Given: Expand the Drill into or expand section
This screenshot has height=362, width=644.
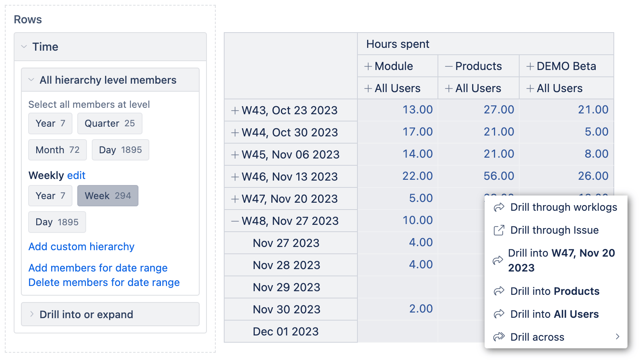Looking at the screenshot, I should click(31, 315).
